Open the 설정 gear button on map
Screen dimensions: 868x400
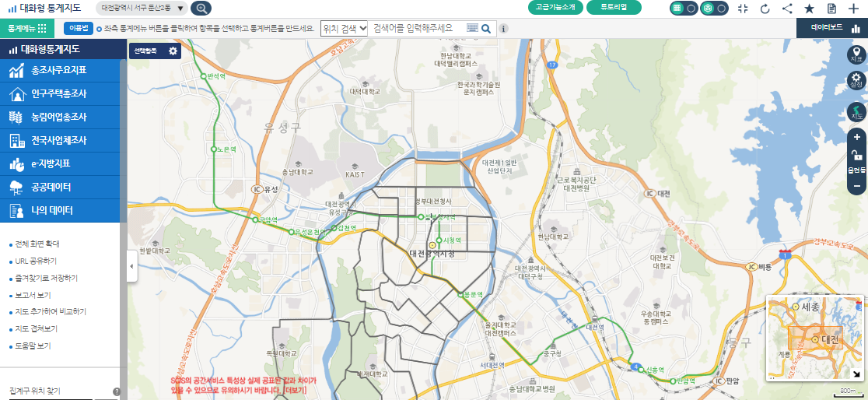pos(856,81)
